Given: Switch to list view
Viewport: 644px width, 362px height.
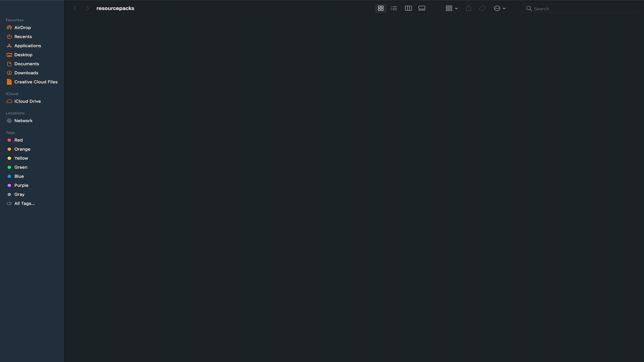Looking at the screenshot, I should 394,8.
